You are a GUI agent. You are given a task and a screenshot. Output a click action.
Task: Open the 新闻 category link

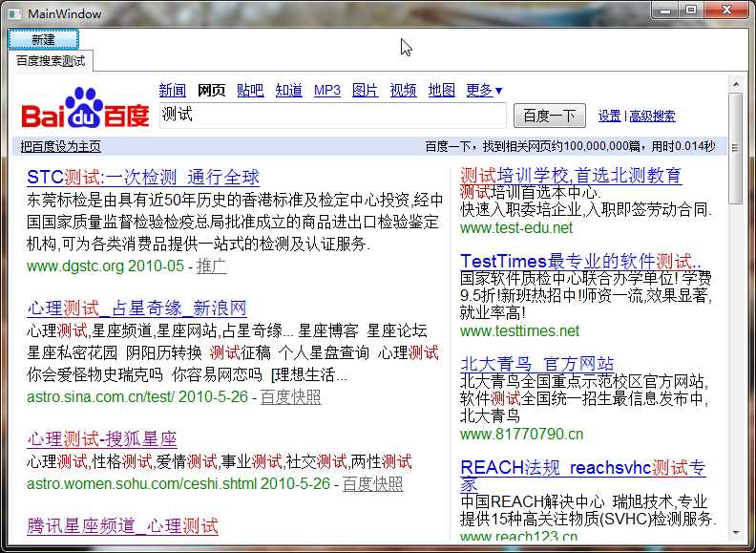pos(173,90)
